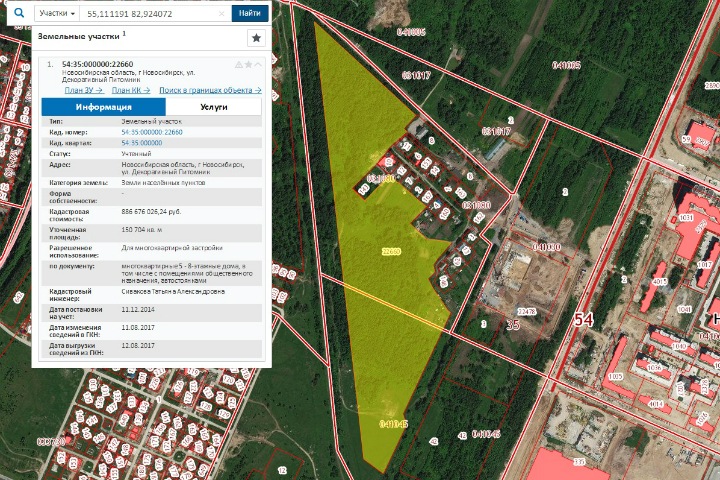Click the yellow highlighted parcel on map
The image size is (720, 480).
point(380,300)
